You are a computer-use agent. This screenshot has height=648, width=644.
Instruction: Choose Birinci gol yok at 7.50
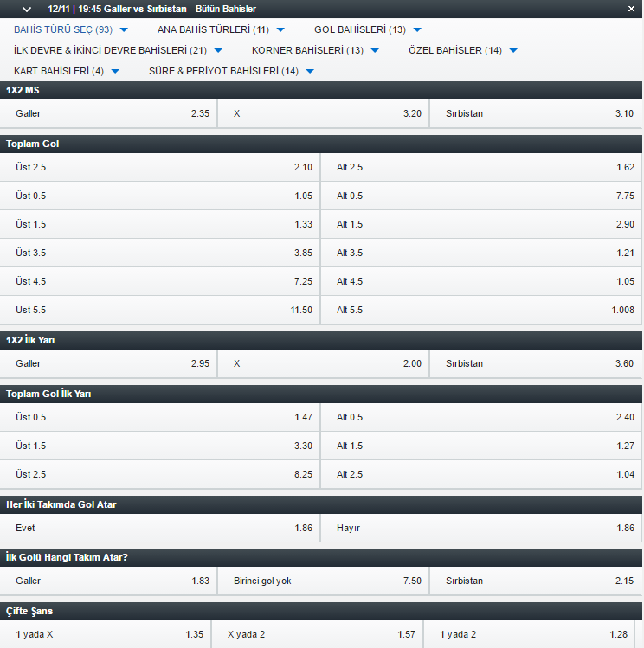point(323,581)
